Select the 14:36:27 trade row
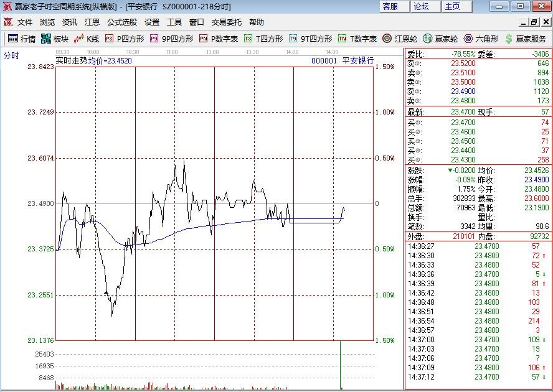 477,246
